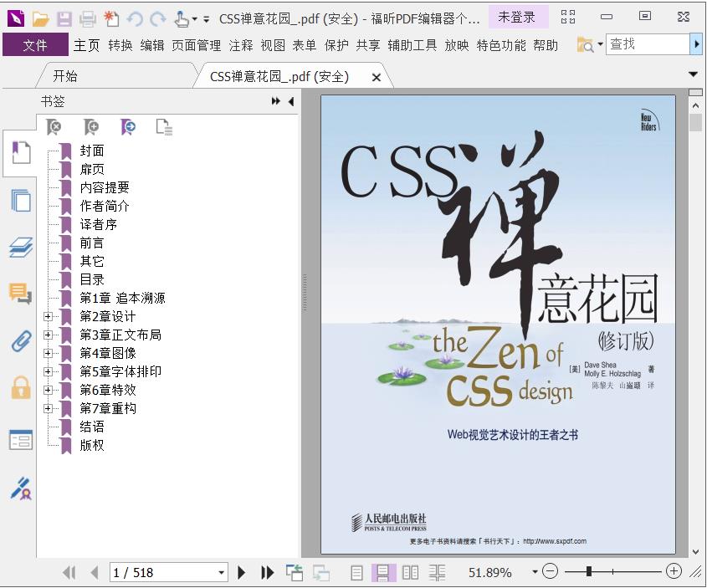Click the set bookmark destination icon
The width and height of the screenshot is (707, 588).
coord(128,126)
